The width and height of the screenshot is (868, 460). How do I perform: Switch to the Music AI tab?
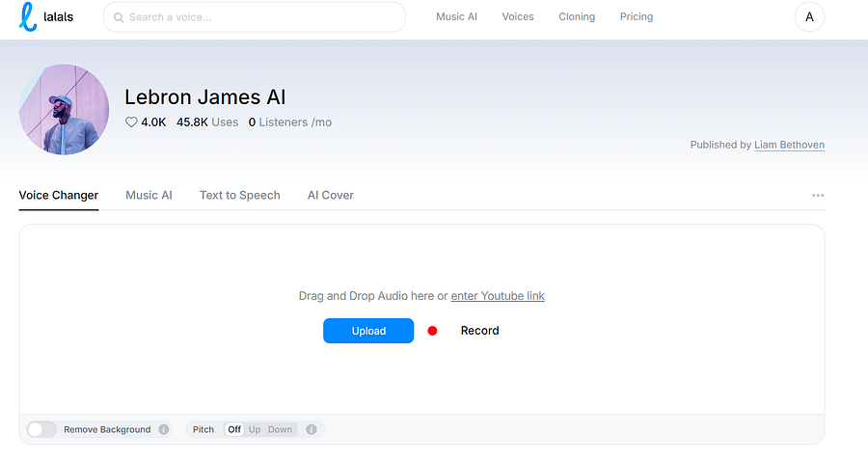click(x=149, y=196)
